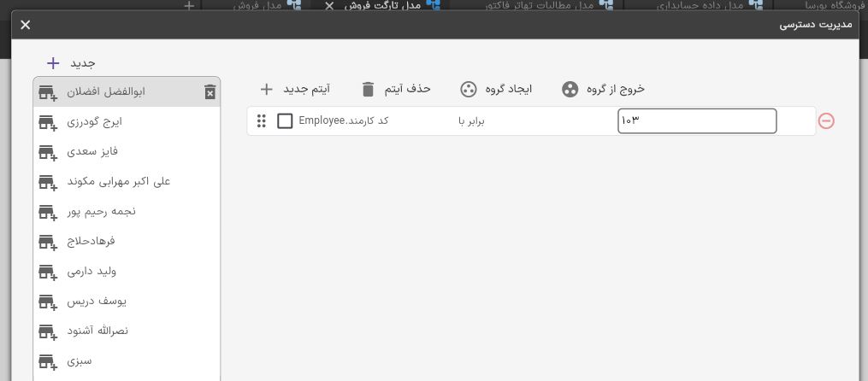Close the مدیریت دسترسی dialog
This screenshot has width=868, height=381.
(26, 25)
